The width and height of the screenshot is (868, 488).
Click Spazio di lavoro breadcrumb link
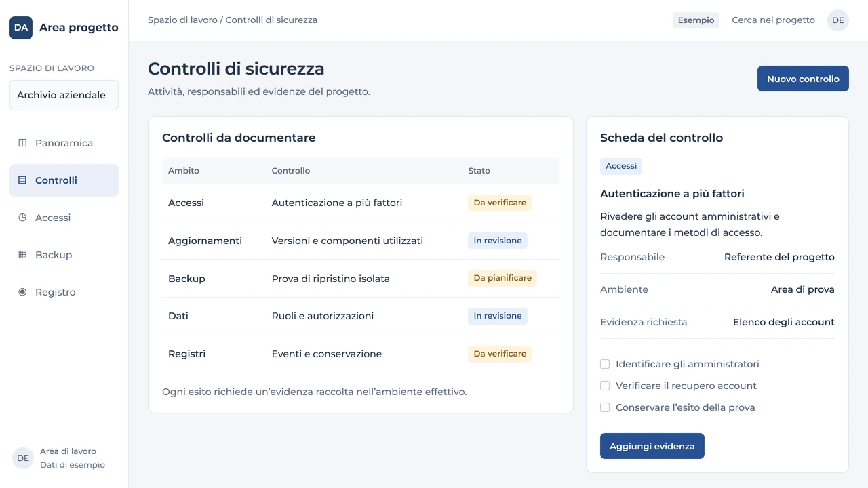click(x=182, y=20)
